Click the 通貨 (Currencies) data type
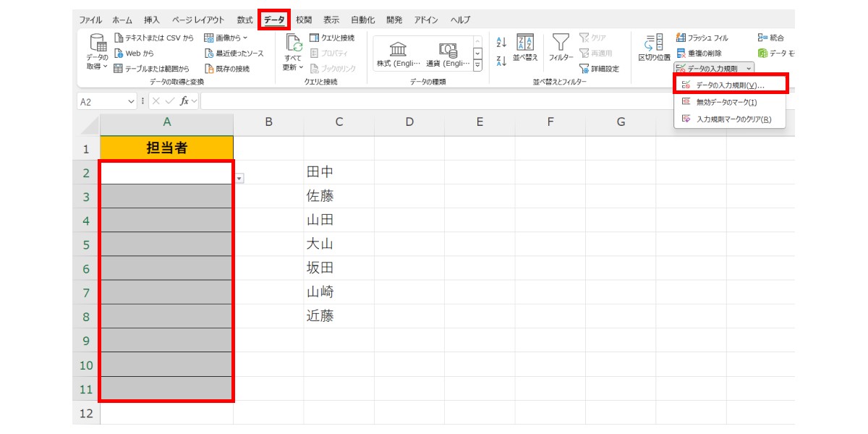This screenshot has width=868, height=434. pos(447,52)
